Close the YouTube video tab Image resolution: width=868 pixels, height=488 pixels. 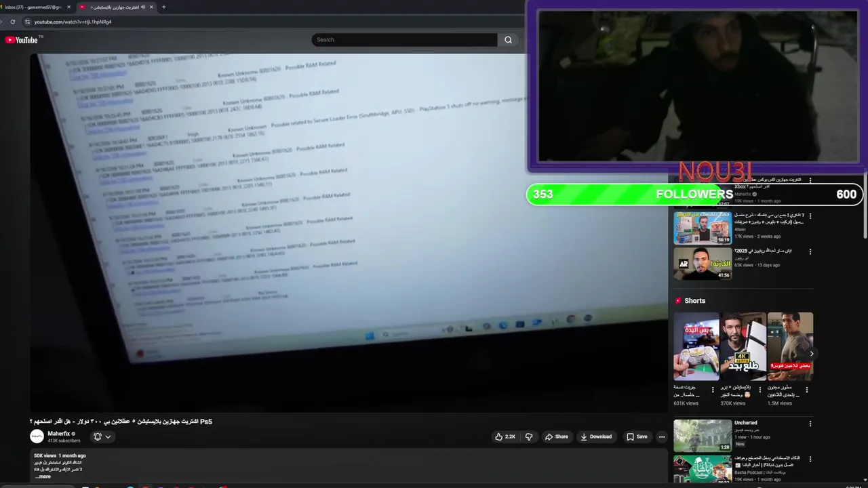[x=151, y=7]
